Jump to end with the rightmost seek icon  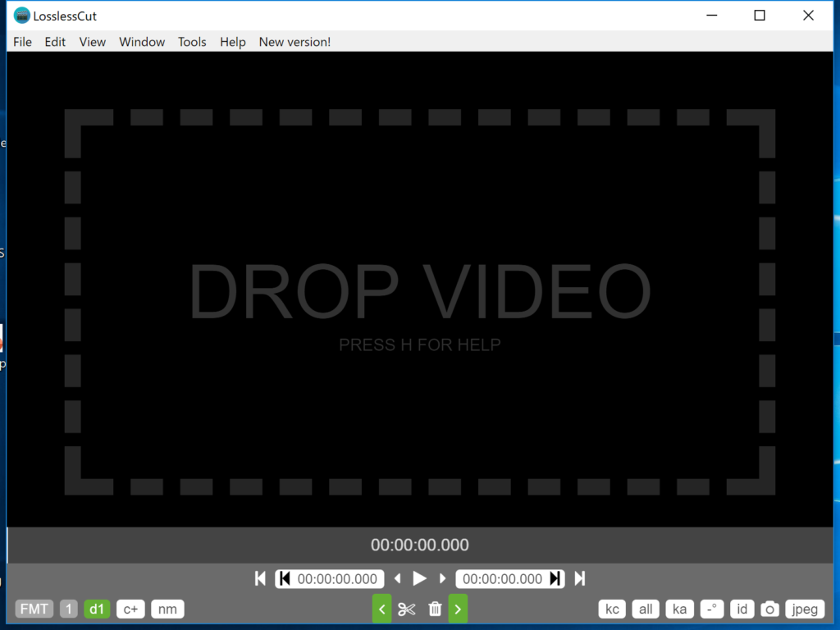point(579,578)
